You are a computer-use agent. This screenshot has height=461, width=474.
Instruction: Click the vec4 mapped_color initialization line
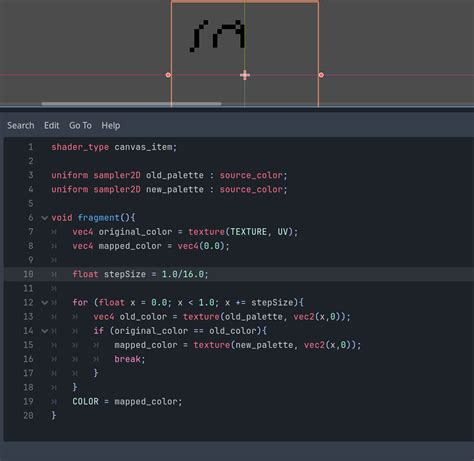(151, 246)
